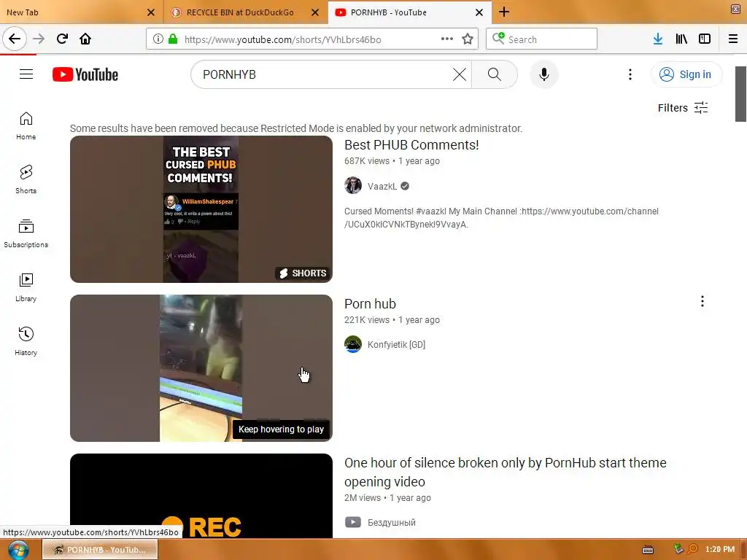
Task: Open Library in the sidebar
Action: (26, 287)
